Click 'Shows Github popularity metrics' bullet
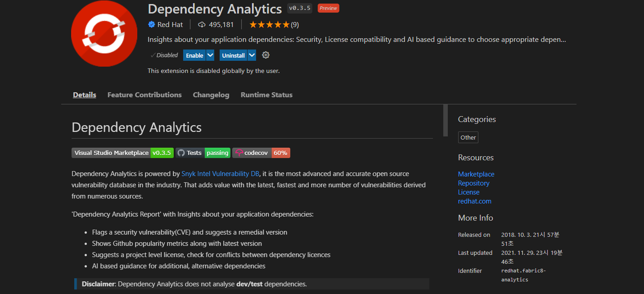Viewport: 644px width, 294px height. [177, 244]
